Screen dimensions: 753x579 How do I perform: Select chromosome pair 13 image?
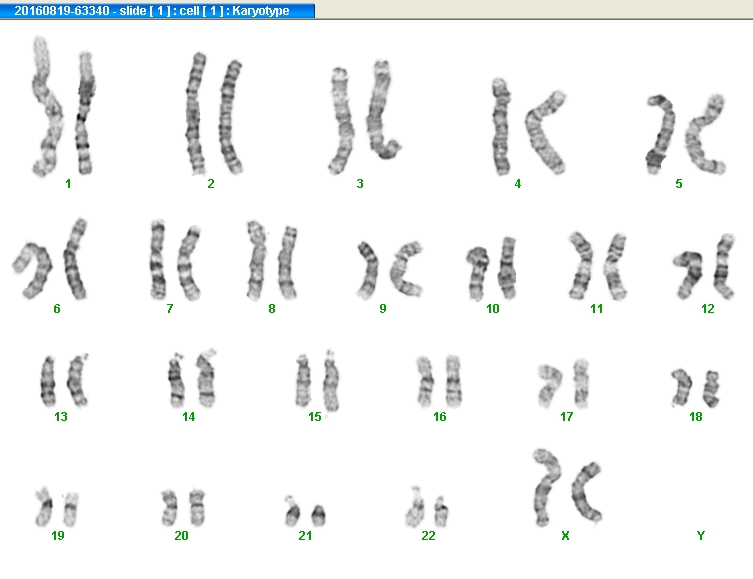coord(64,381)
